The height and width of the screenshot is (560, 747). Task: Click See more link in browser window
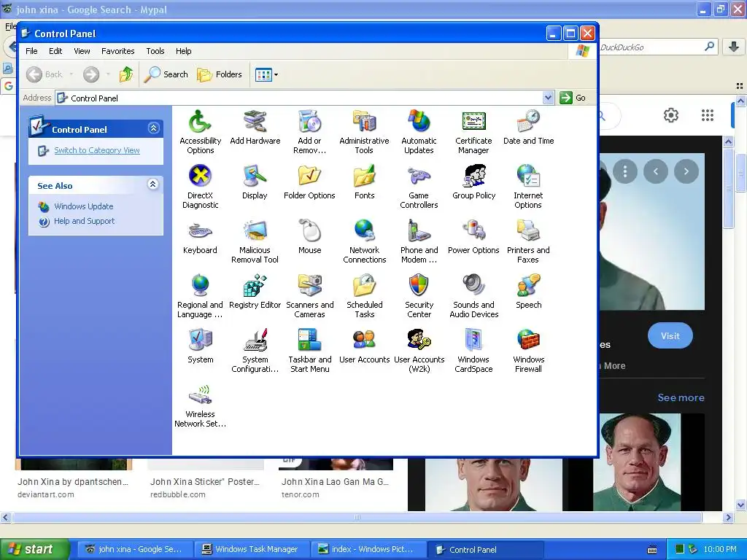(681, 397)
